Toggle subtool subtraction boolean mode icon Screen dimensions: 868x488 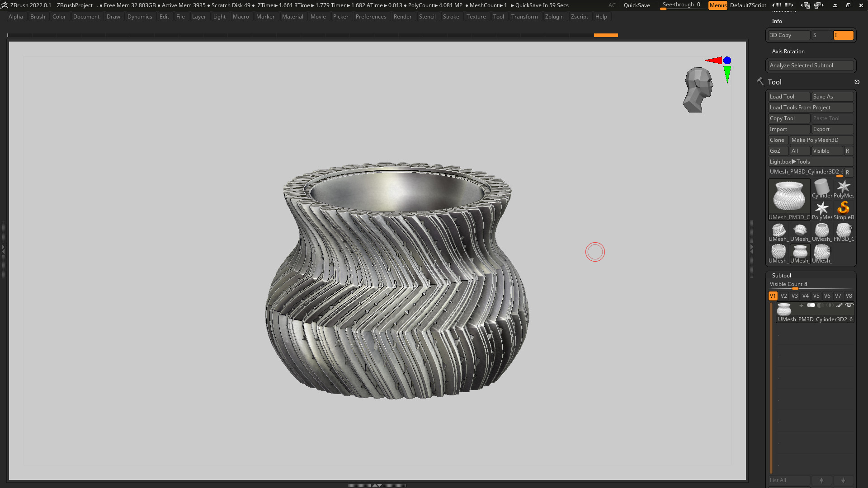(821, 305)
